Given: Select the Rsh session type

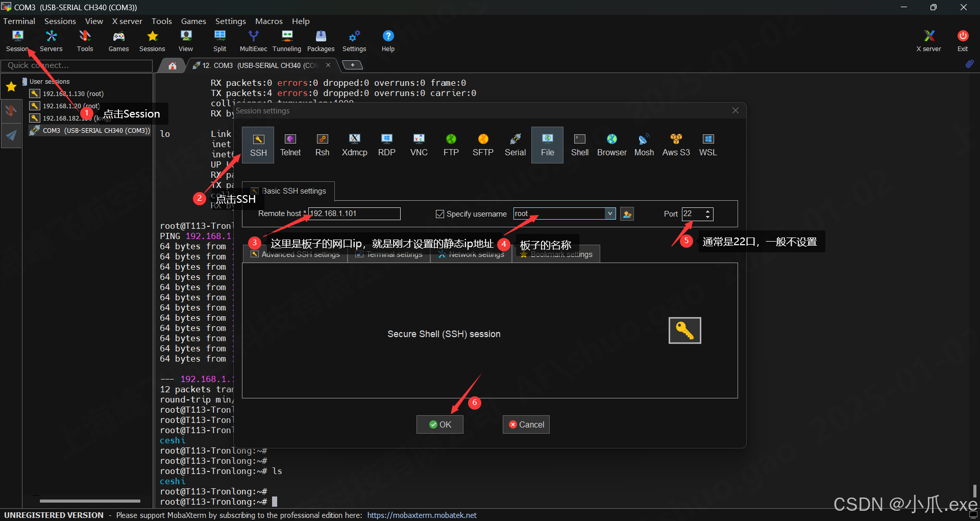Looking at the screenshot, I should pos(323,145).
